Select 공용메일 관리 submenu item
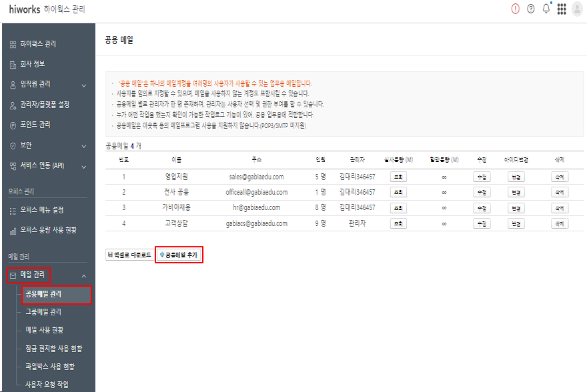587x392 pixels. click(56, 295)
